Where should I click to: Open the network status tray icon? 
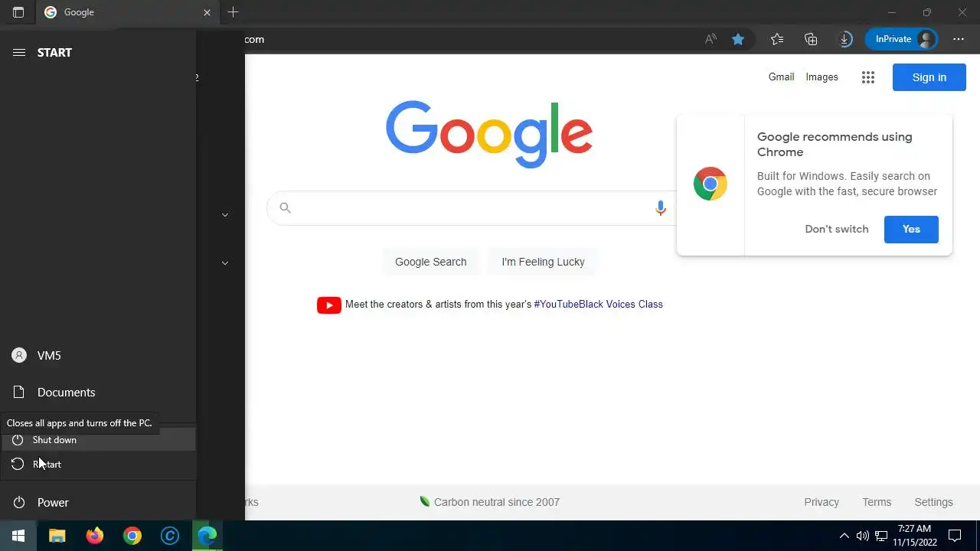pyautogui.click(x=881, y=536)
